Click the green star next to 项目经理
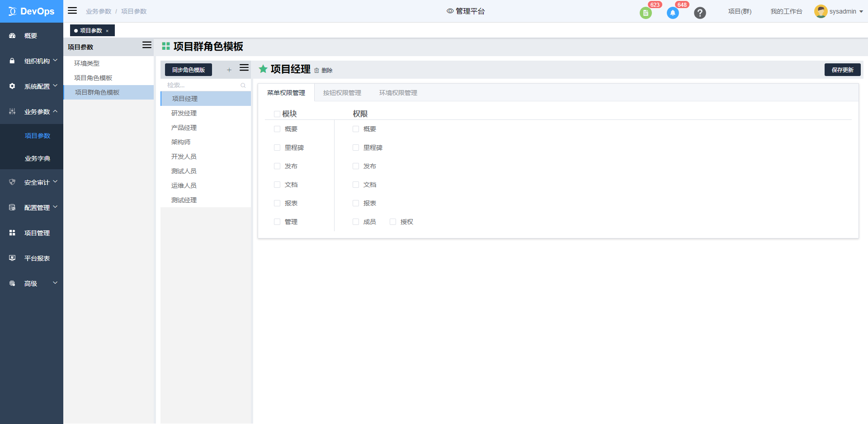This screenshot has height=424, width=868. 263,69
